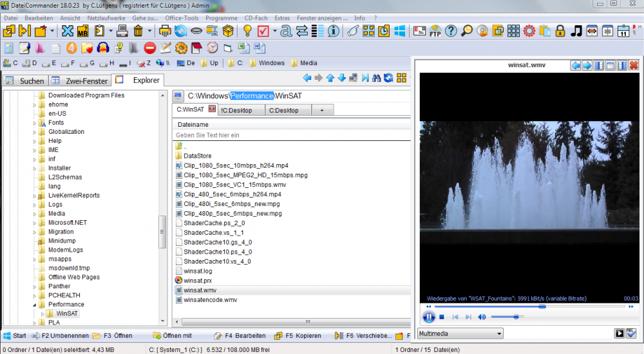644x354 pixels.
Task: Click the padlock encryption icon
Action: (560, 31)
